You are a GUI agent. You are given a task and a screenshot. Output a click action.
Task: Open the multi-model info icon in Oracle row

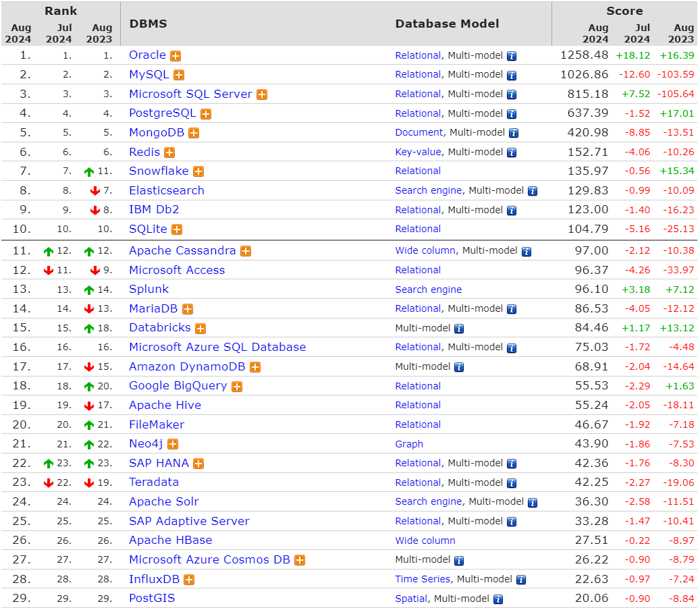[x=512, y=56]
